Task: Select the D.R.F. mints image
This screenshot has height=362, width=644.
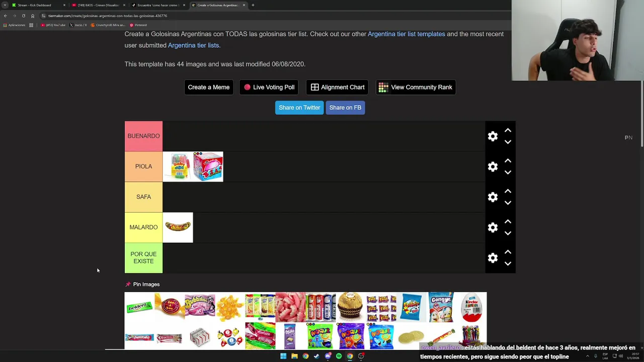Action: coord(320,307)
